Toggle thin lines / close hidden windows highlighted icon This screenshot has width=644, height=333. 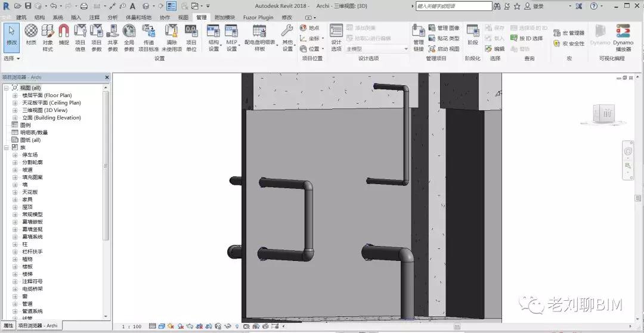pos(171,6)
